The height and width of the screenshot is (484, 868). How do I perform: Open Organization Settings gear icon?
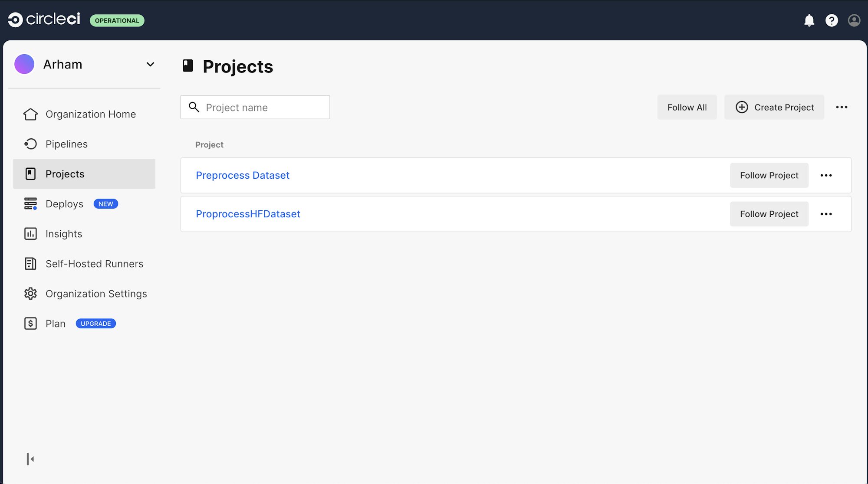point(30,294)
